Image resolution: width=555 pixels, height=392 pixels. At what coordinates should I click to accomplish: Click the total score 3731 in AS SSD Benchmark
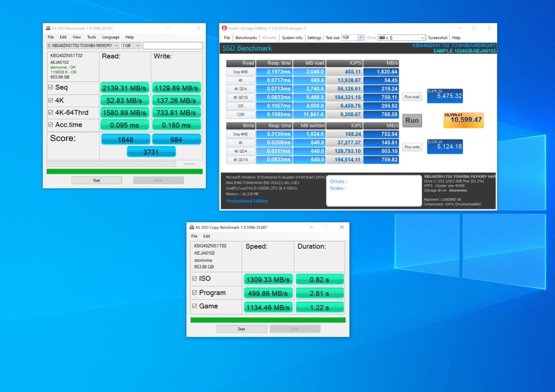point(151,152)
